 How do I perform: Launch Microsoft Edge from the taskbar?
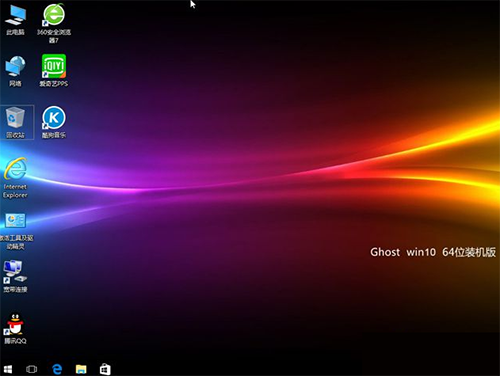[x=57, y=369]
